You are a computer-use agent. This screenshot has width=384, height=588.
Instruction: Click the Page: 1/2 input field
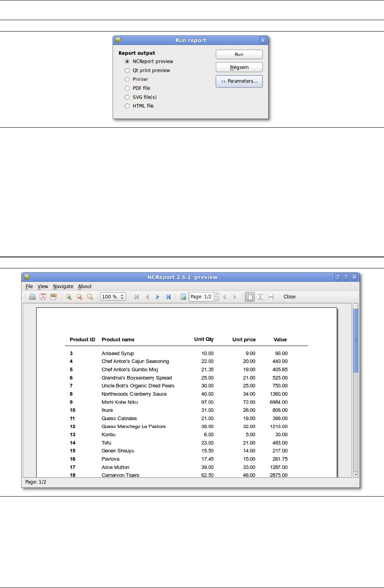point(201,297)
